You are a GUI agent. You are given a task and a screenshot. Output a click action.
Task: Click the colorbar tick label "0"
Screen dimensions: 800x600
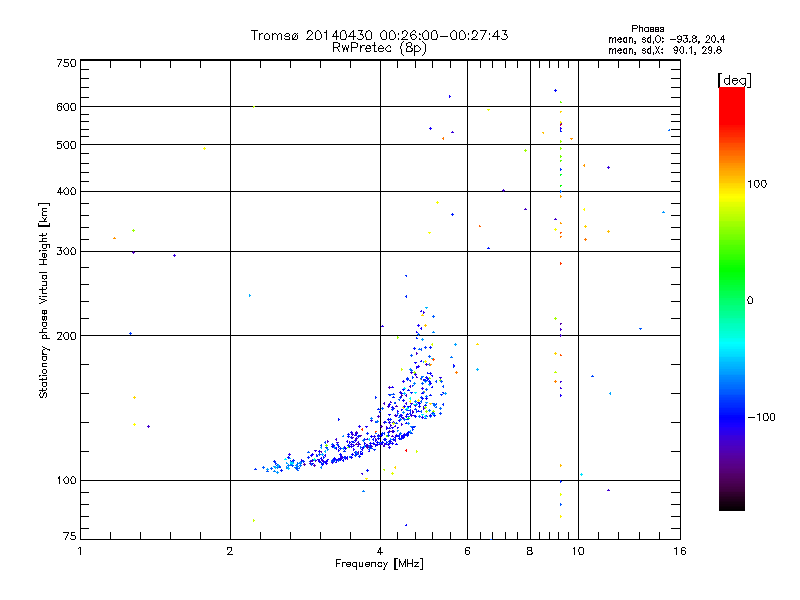tap(749, 301)
